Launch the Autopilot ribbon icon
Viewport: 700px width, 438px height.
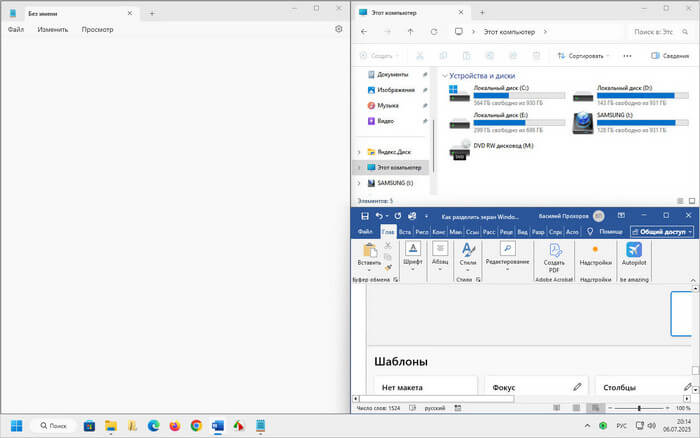(x=634, y=250)
